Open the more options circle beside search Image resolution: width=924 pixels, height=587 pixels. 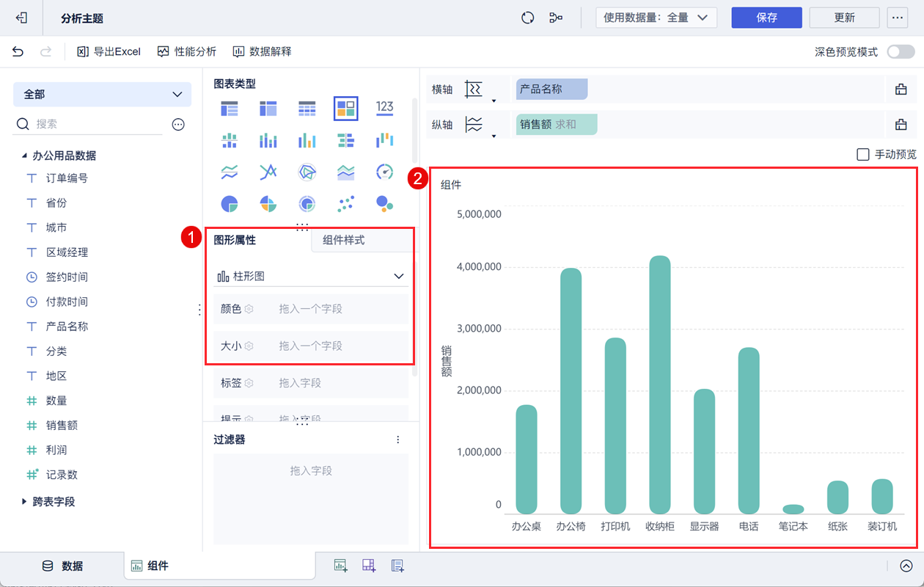[x=178, y=125]
